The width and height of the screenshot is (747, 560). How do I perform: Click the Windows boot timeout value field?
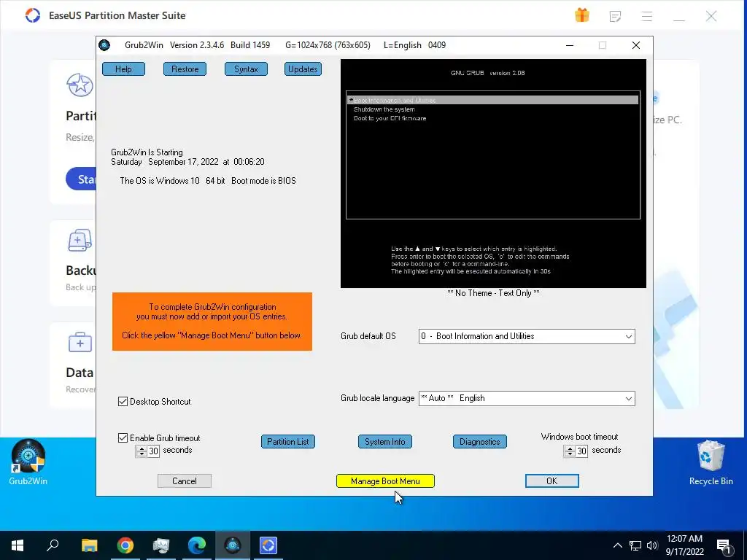click(581, 451)
